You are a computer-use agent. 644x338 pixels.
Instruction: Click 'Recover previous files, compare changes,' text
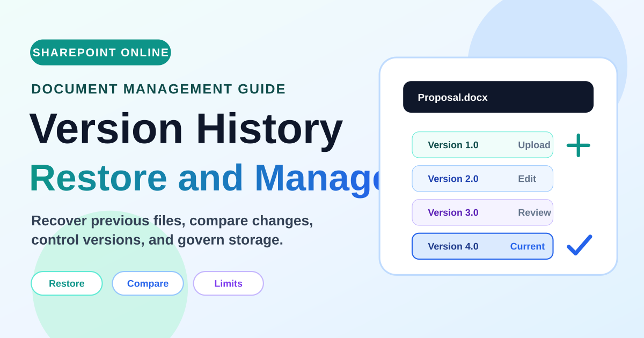click(x=172, y=221)
